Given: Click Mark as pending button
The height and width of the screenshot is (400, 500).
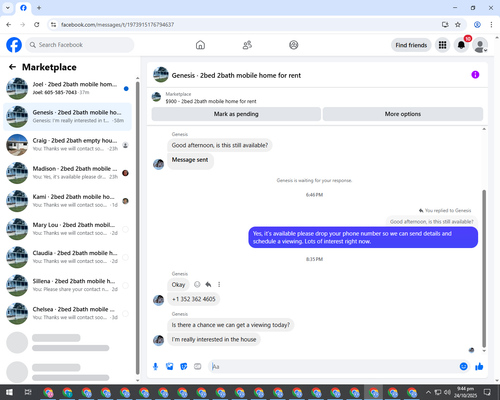Looking at the screenshot, I should 236,114.
